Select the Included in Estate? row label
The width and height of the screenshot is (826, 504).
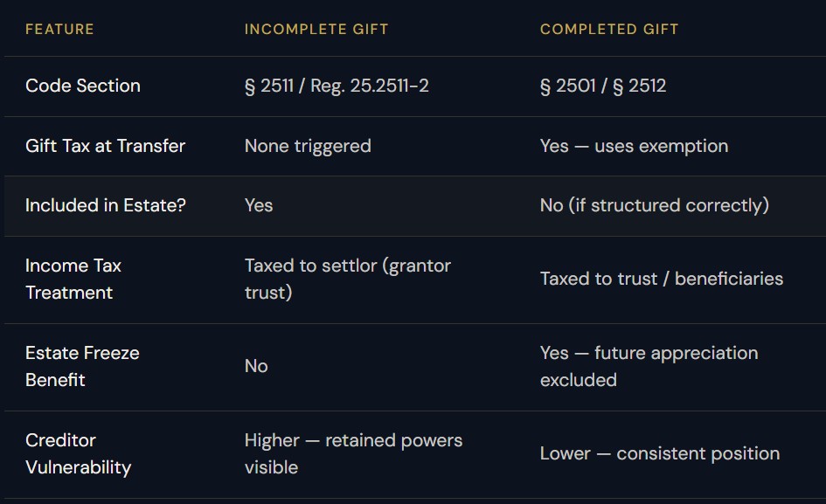(106, 205)
